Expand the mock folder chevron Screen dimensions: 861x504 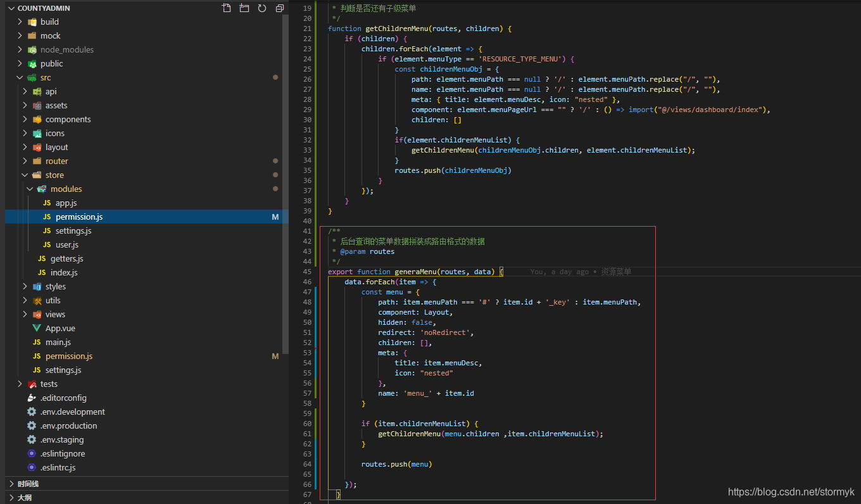point(20,35)
